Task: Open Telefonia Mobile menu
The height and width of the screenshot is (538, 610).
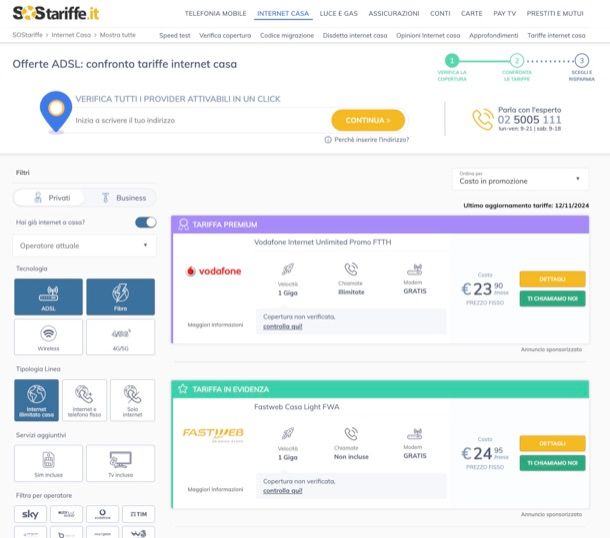Action: tap(216, 14)
